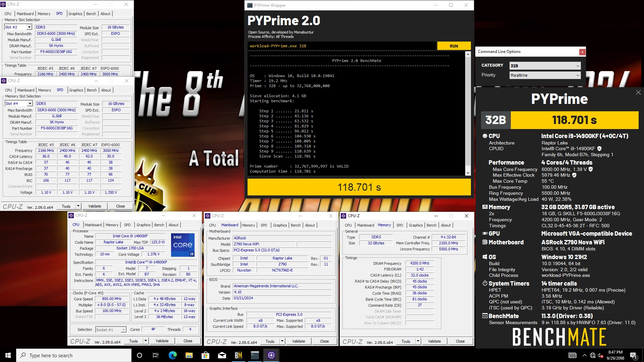Open Memory tab in Mainboard CPU-Z window
Viewport: 644px width, 362px height.
tap(249, 225)
